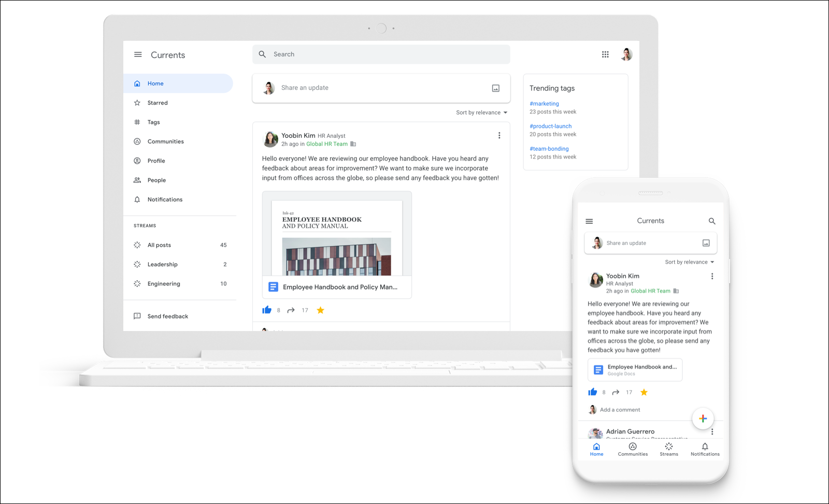This screenshot has width=829, height=504.
Task: Open the hamburger menu beside desktop Currents title
Action: pyautogui.click(x=138, y=54)
